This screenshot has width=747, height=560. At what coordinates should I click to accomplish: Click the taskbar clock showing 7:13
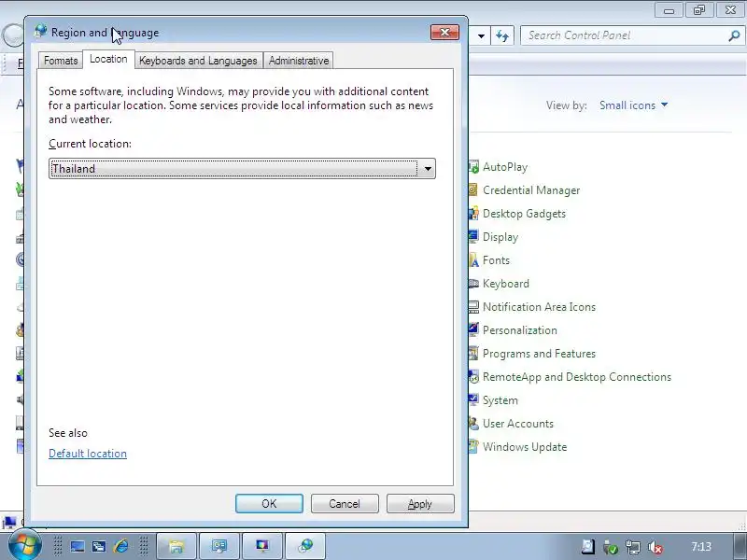701,547
